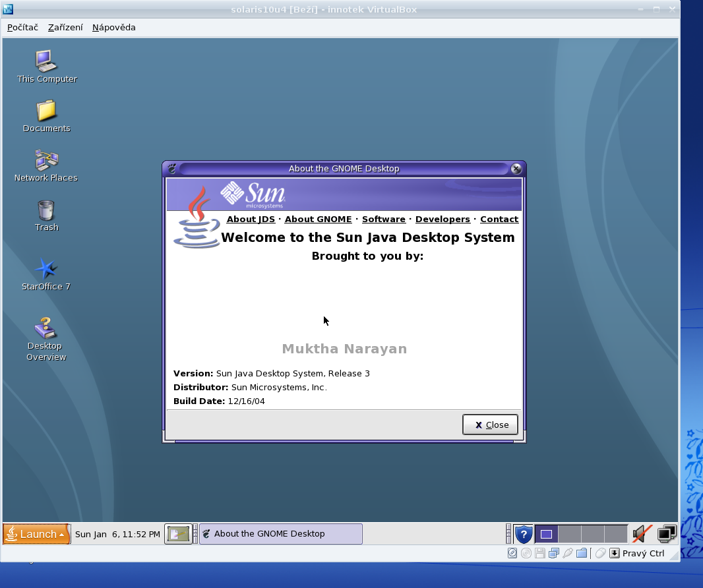703x588 pixels.
Task: Click the keyboard capture arrow indicator
Action: (615, 553)
